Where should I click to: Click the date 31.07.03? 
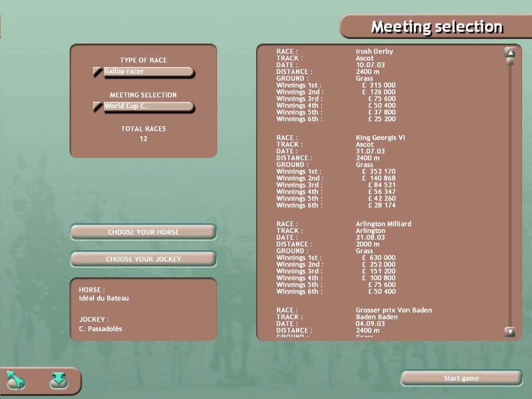[x=370, y=151]
